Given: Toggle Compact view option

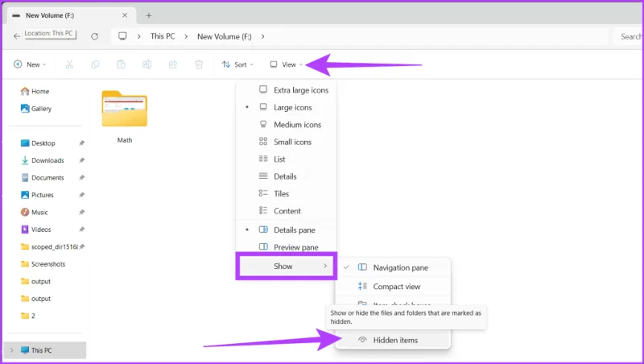Looking at the screenshot, I should [x=393, y=287].
